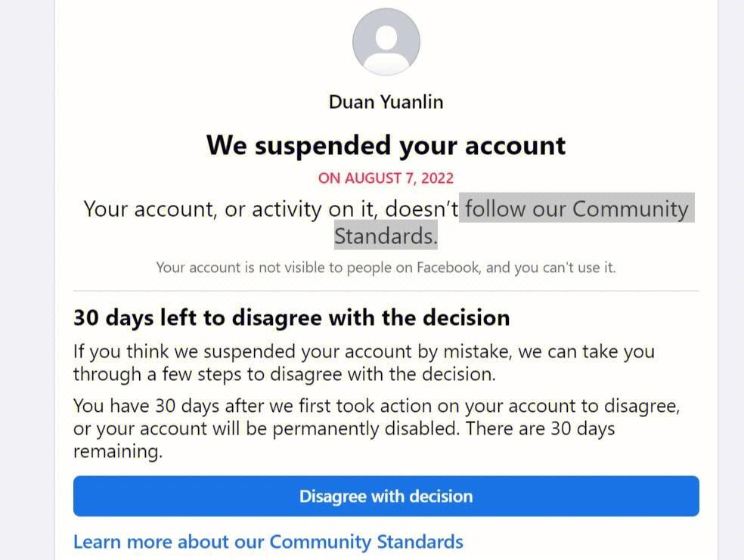Screen dimensions: 744x560
Task: Click the suspended by mistake paragraph
Action: [x=364, y=363]
